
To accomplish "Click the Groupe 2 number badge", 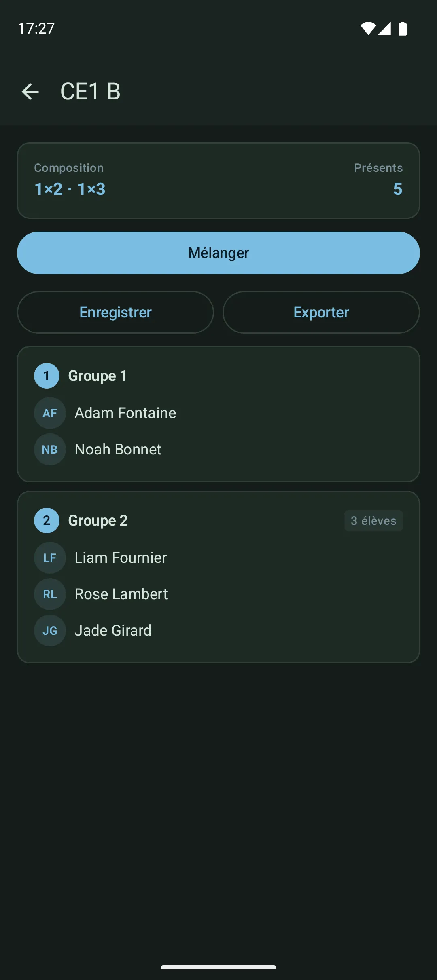I will click(x=47, y=520).
